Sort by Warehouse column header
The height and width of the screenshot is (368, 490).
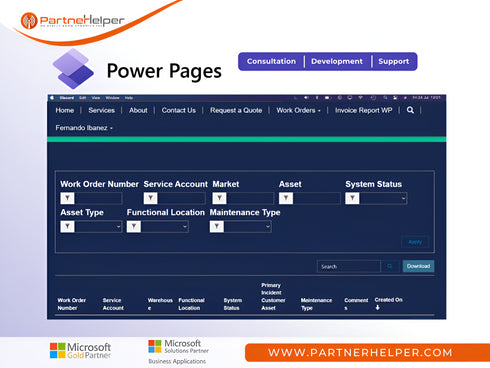pos(160,304)
